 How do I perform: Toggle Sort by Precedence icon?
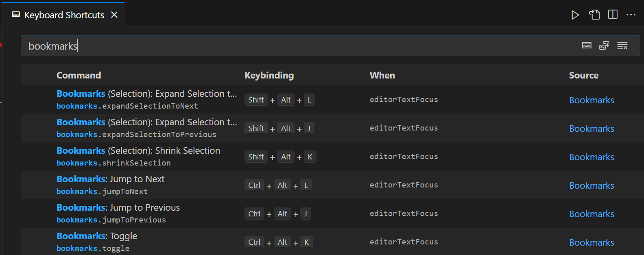pos(605,46)
